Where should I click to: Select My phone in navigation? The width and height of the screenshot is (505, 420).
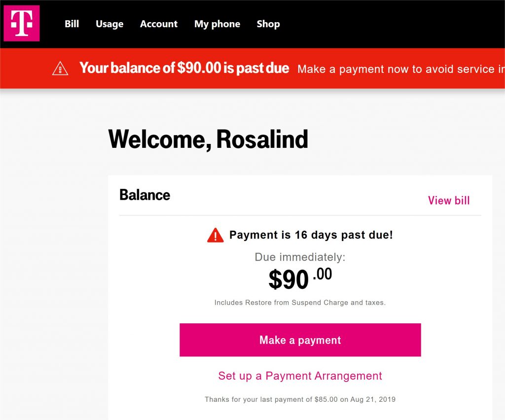tap(217, 24)
